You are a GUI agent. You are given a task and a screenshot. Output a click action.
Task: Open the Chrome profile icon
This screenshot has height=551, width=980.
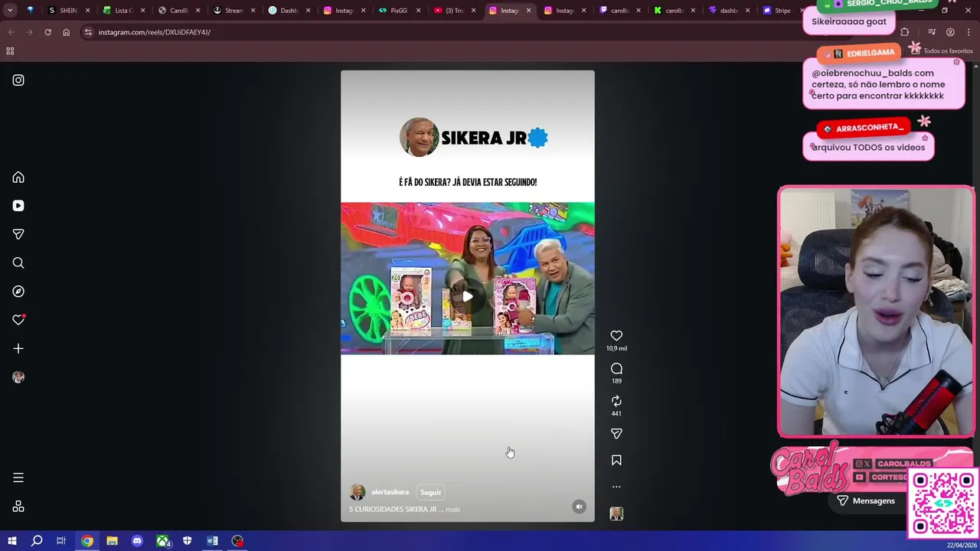point(950,32)
